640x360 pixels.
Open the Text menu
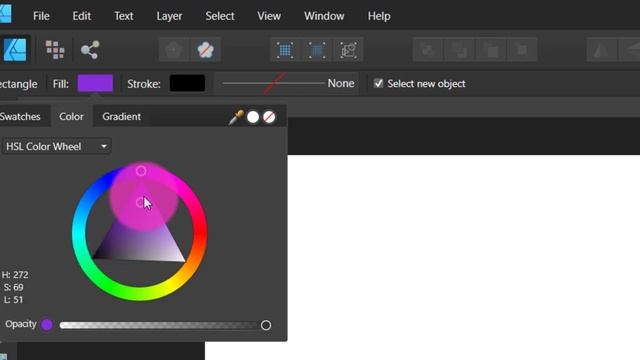click(x=123, y=16)
